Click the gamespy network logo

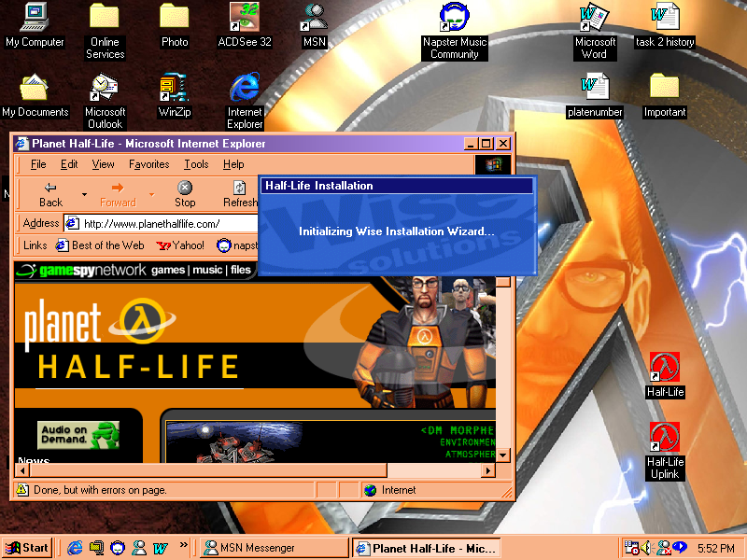pos(81,271)
